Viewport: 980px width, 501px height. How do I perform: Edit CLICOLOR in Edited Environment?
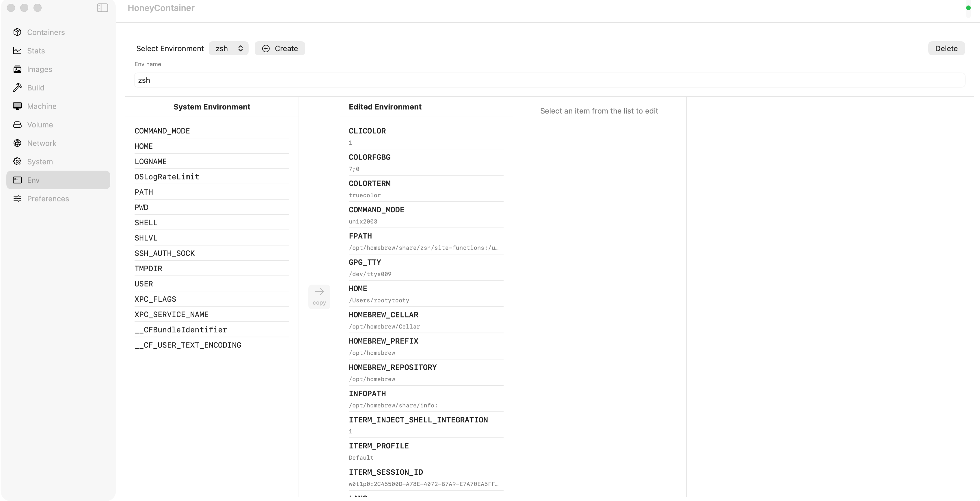(x=426, y=136)
